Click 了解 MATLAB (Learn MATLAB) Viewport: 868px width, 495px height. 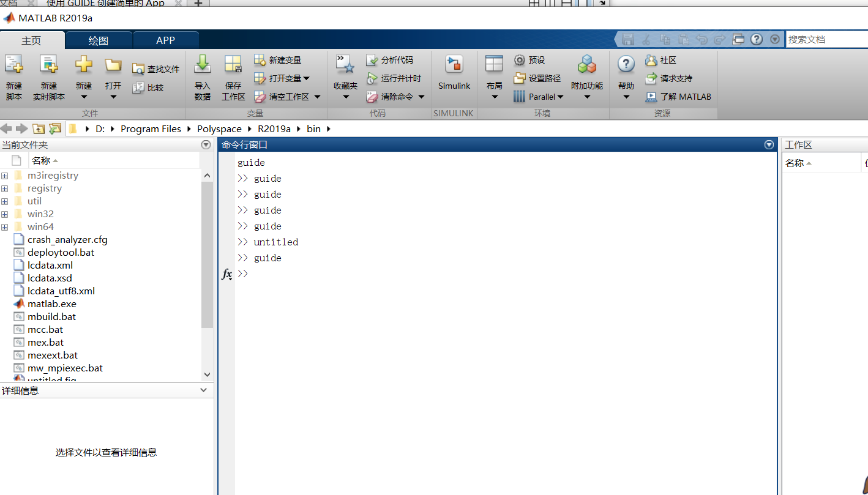678,97
